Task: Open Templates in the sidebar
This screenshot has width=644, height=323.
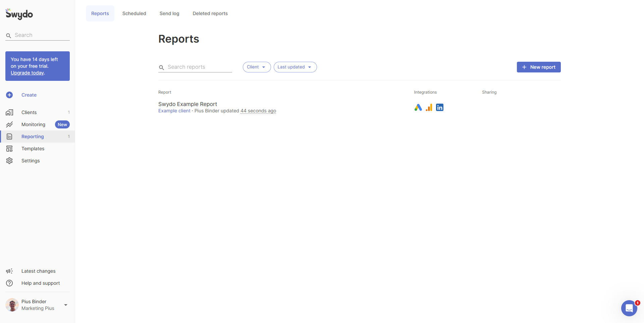Action: tap(38, 149)
